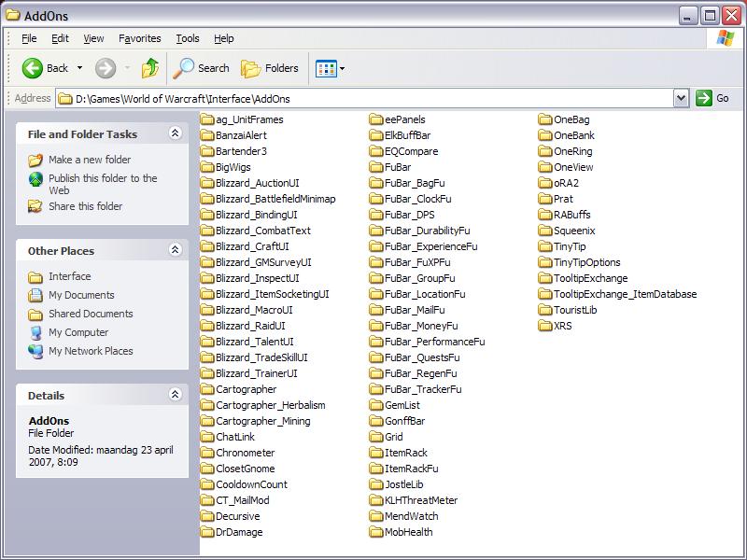Click inside the address path field
Screen dimensions: 747x560
pos(373,98)
